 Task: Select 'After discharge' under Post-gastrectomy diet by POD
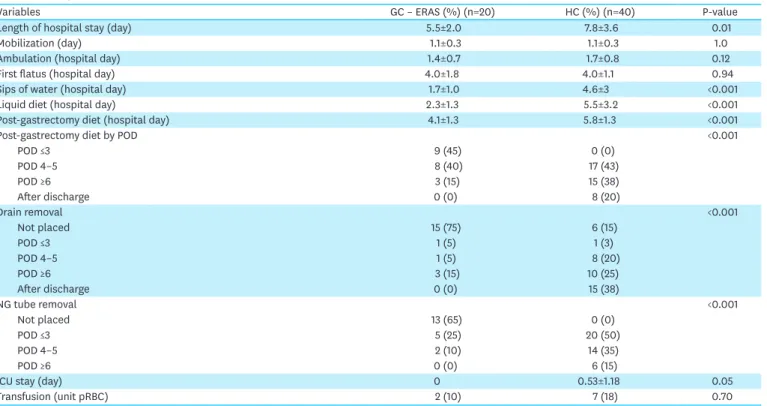click(x=53, y=197)
